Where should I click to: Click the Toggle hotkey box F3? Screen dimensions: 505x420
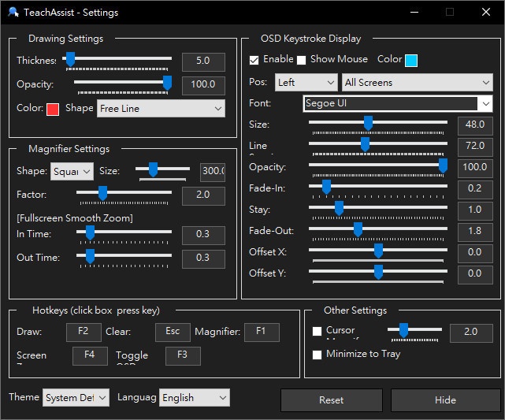click(x=183, y=356)
